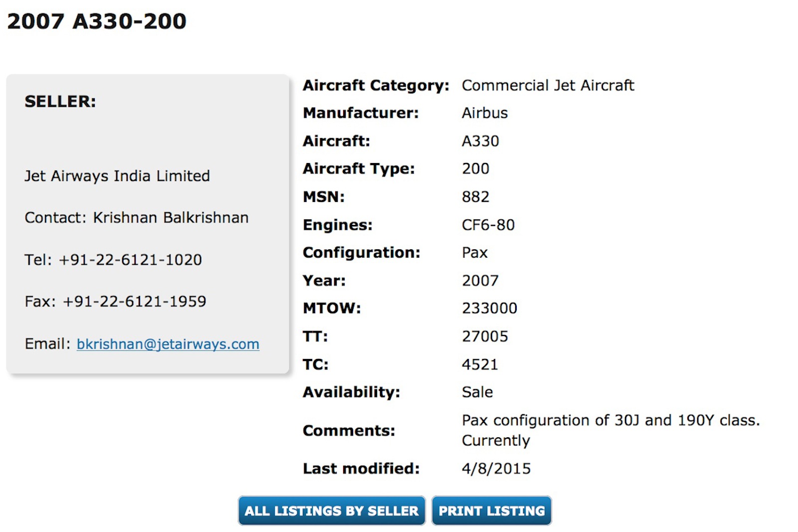Click the contact name Krishnan Balkrishnan
Image resolution: width=798 pixels, height=532 pixels.
[171, 218]
